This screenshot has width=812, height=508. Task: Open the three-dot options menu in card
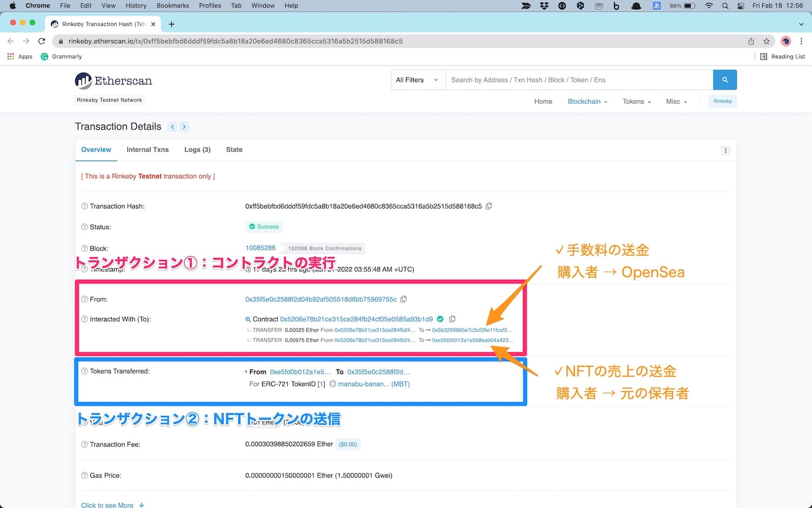click(726, 151)
